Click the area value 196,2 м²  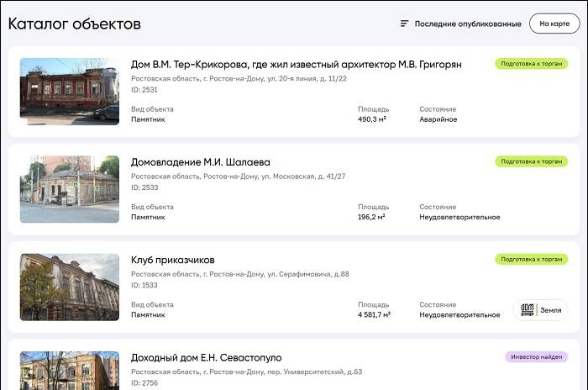point(371,217)
